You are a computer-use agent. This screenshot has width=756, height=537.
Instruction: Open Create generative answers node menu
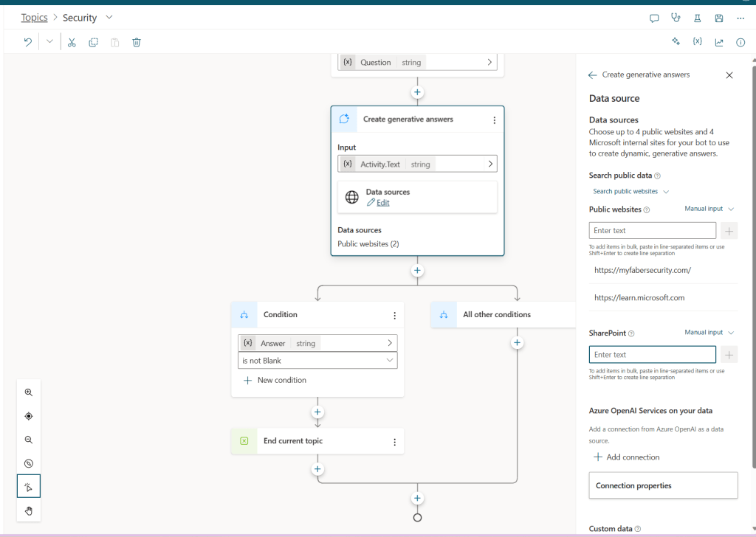[x=494, y=119]
